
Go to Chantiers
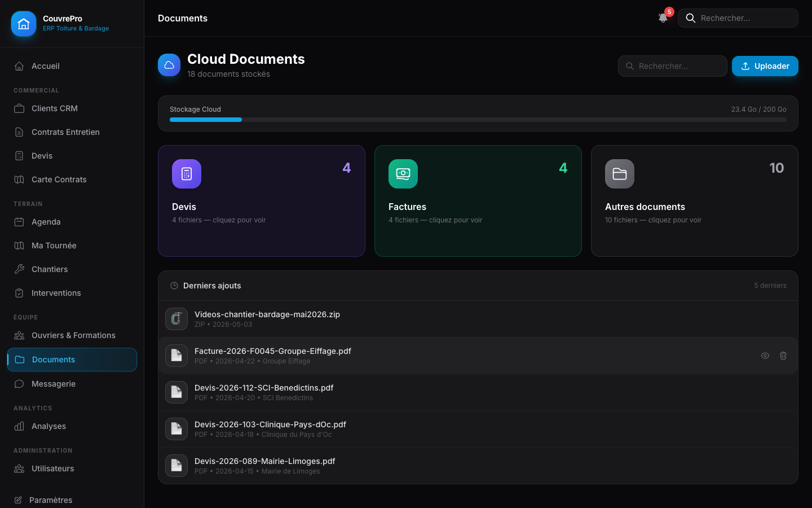(72, 269)
